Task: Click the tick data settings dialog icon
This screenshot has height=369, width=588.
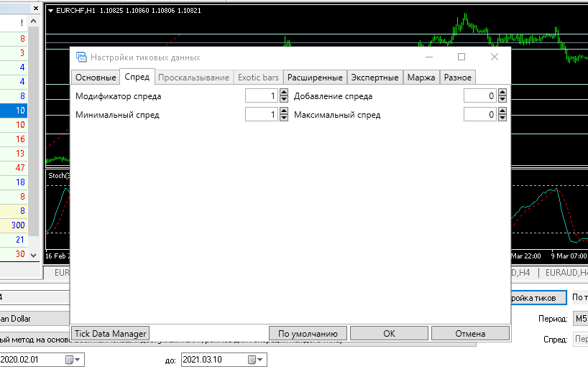Action: [x=81, y=57]
